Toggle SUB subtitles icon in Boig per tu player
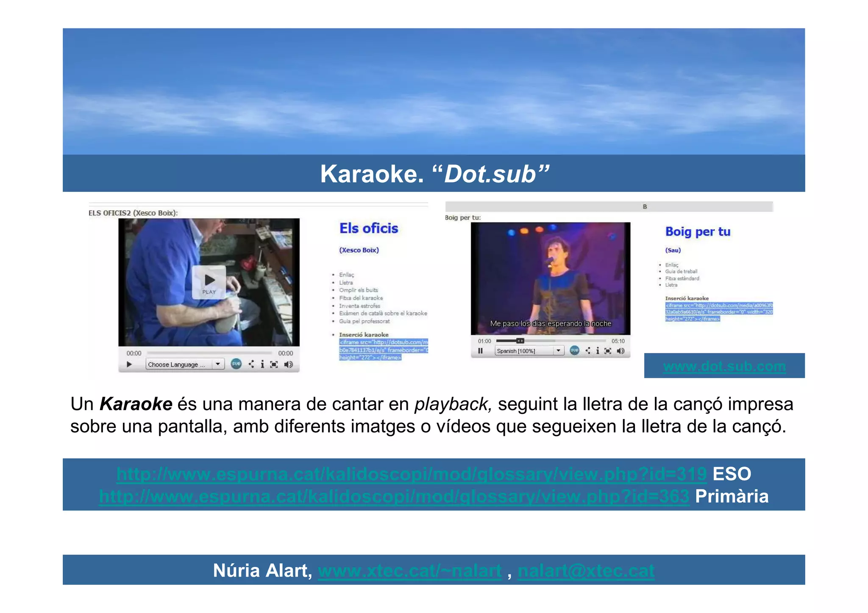Viewport: 868px width, 613px height. point(574,350)
